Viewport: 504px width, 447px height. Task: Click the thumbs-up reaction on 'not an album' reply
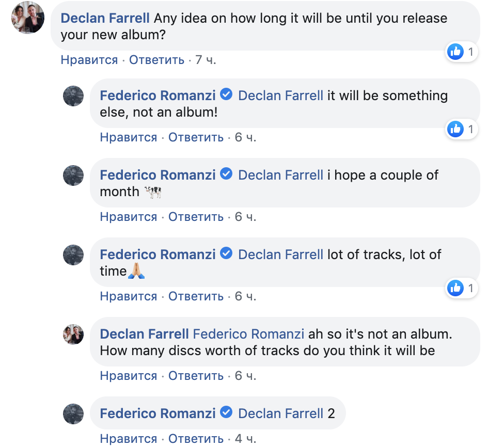[x=455, y=129]
